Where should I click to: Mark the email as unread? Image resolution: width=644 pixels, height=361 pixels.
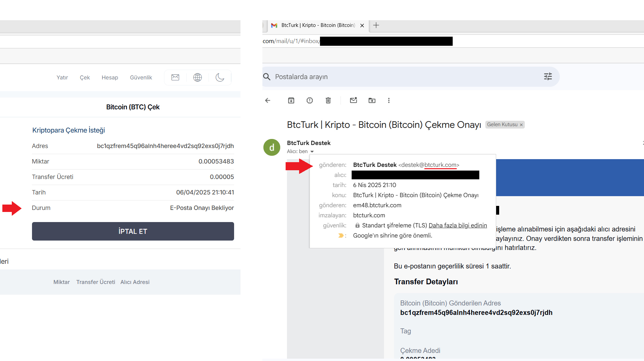353,101
